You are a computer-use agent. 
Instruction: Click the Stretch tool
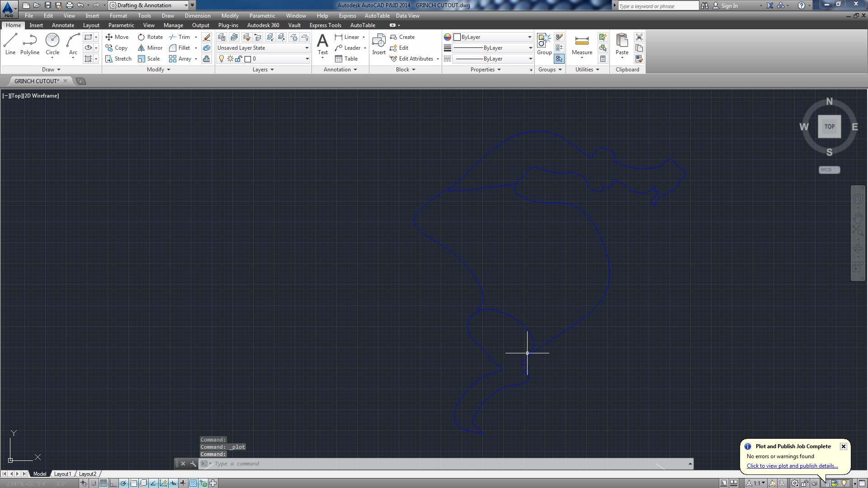click(x=118, y=59)
